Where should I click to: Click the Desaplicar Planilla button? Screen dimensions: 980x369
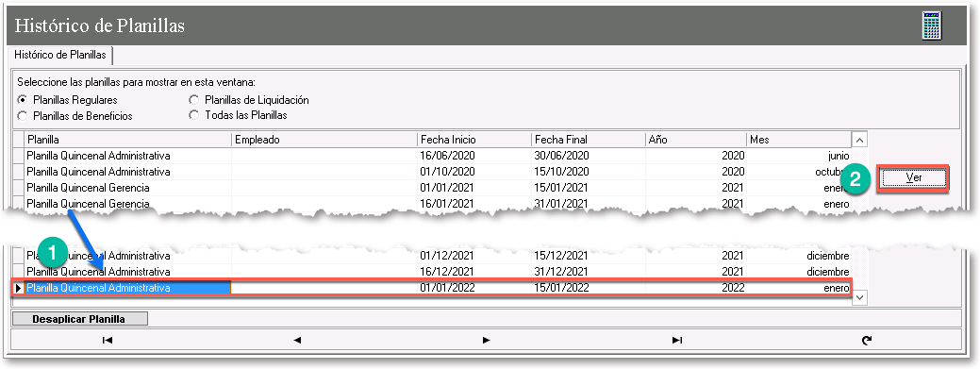click(x=79, y=319)
